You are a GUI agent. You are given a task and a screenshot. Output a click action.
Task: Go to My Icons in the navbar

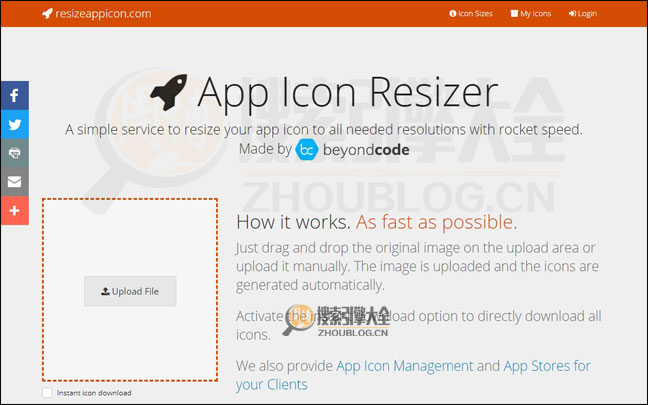click(x=531, y=14)
